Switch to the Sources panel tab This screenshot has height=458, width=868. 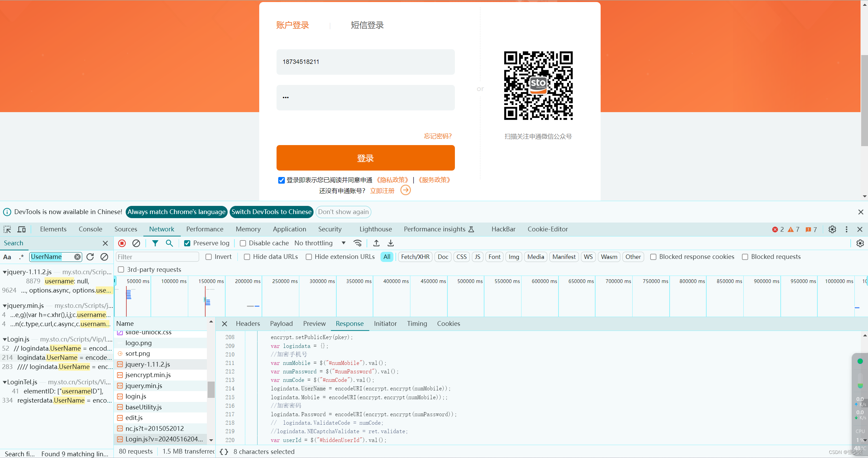[x=126, y=229]
